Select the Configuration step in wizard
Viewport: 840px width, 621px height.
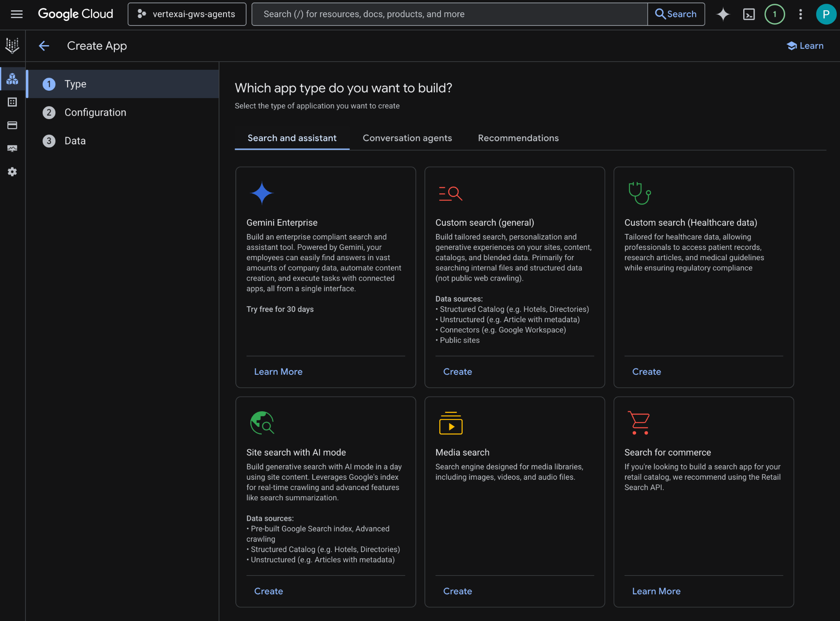[95, 112]
